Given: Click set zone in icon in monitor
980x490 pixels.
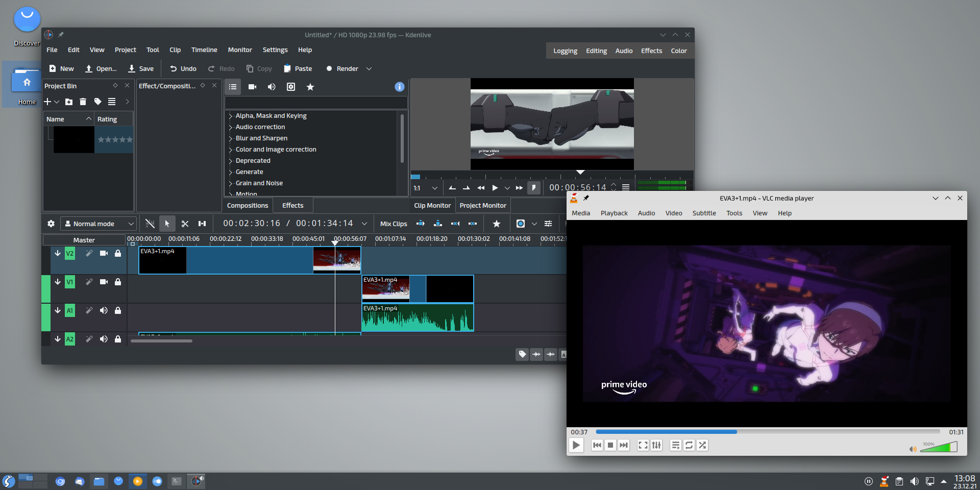Looking at the screenshot, I should click(452, 188).
